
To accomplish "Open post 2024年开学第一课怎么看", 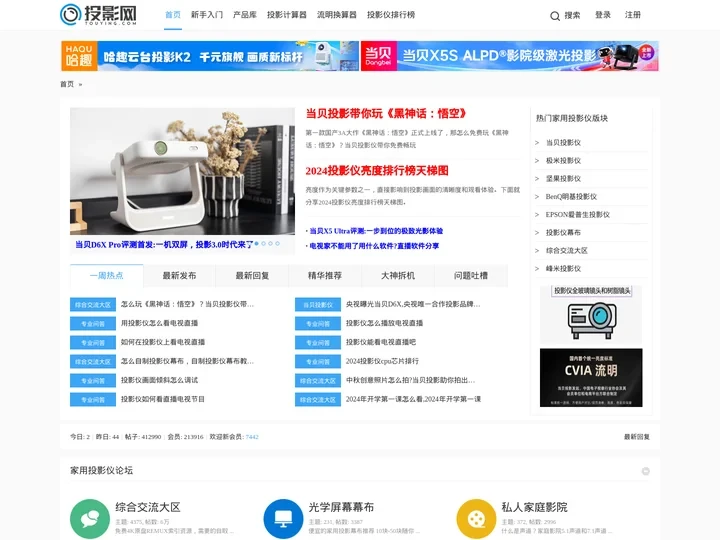I will pyautogui.click(x=413, y=399).
